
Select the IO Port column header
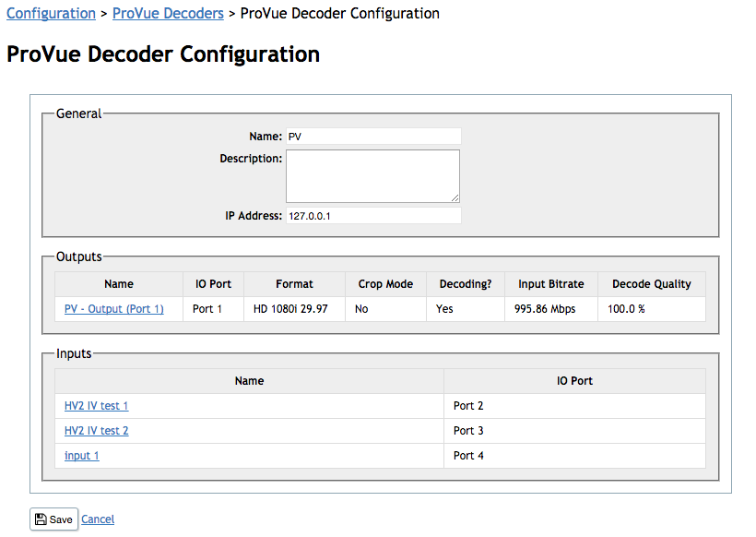[x=212, y=283]
